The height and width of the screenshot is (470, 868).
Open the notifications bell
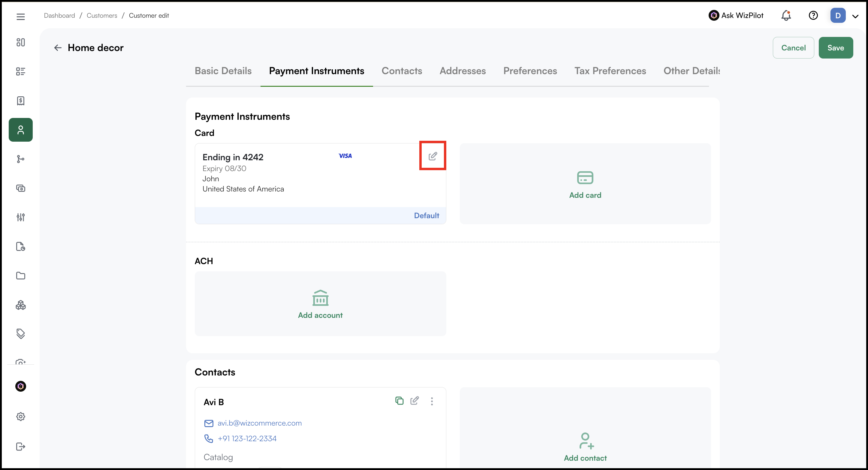pos(786,16)
